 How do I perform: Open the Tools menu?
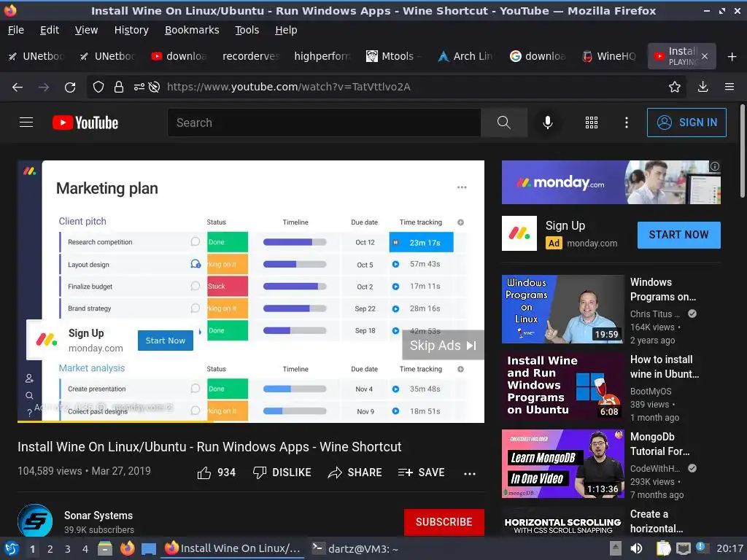tap(247, 30)
